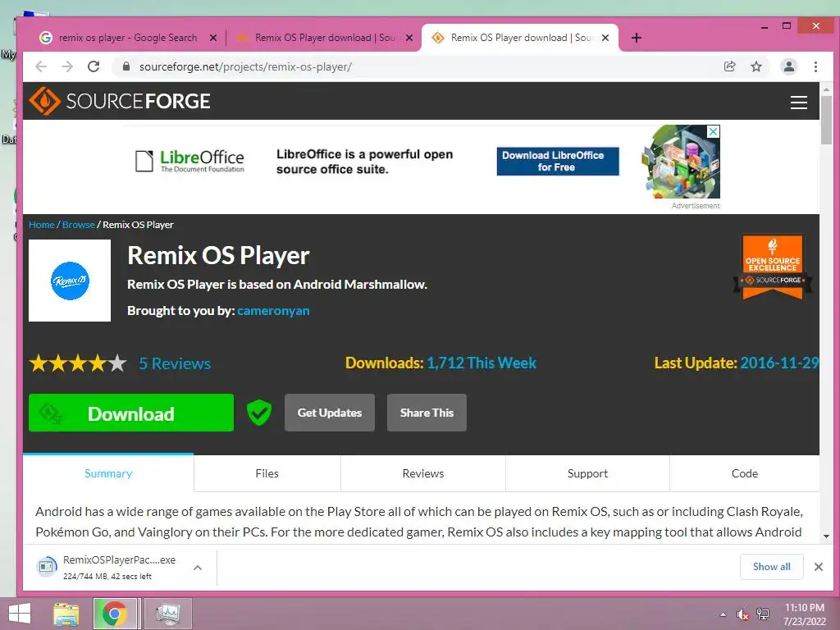Click the browser back arrow
This screenshot has width=840, height=630.
coord(41,66)
